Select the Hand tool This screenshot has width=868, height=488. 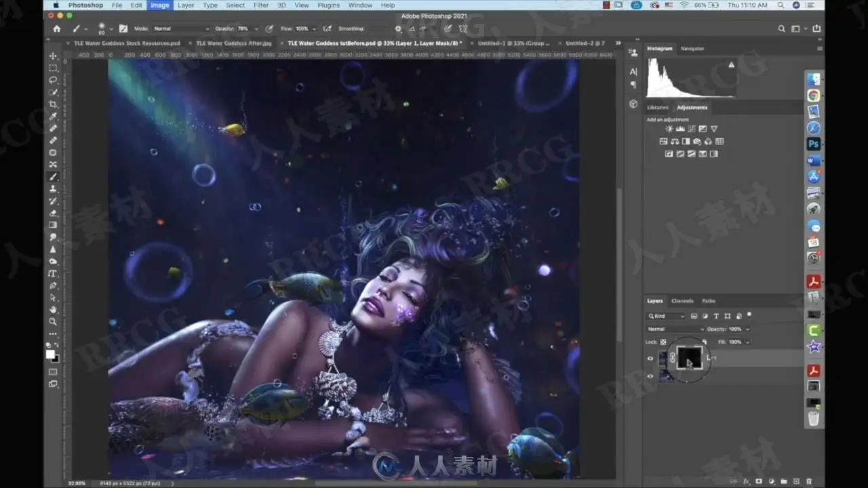point(53,310)
